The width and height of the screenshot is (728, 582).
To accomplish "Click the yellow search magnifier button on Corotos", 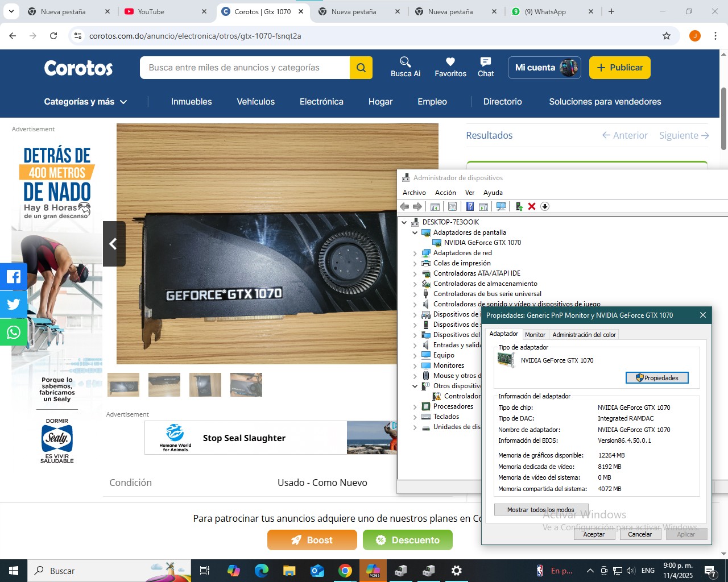I will click(361, 68).
